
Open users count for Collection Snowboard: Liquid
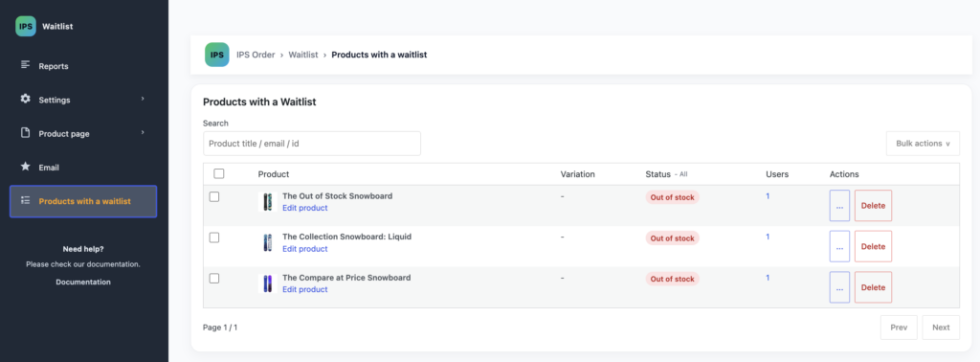(x=768, y=237)
